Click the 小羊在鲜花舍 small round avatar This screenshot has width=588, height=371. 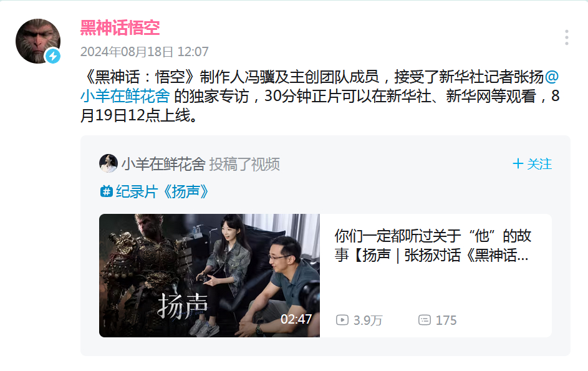[x=108, y=163]
